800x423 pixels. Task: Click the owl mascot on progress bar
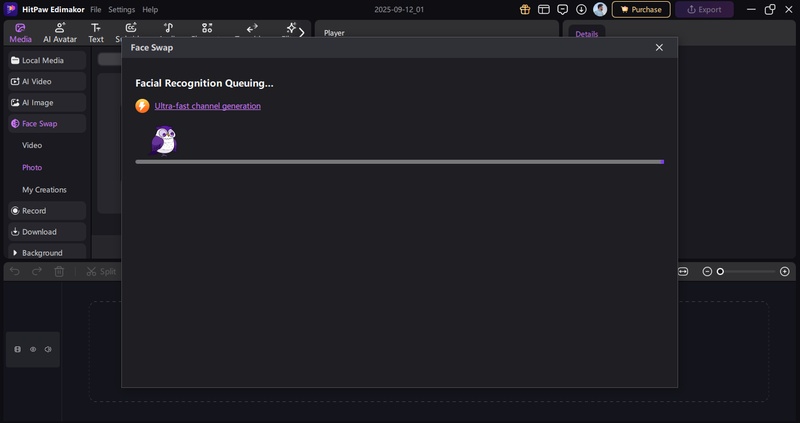pos(164,140)
